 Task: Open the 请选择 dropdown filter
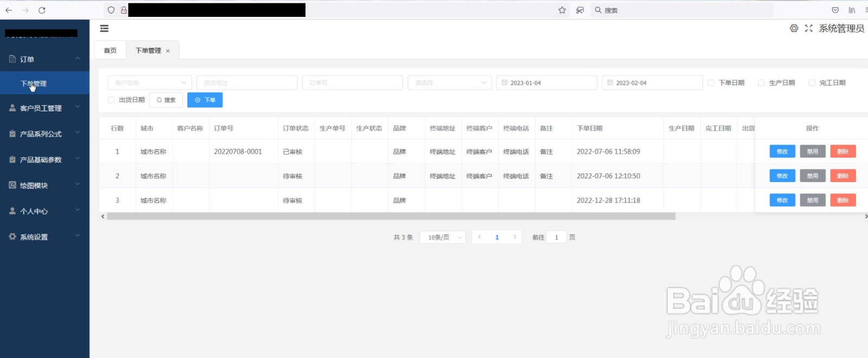pyautogui.click(x=450, y=83)
